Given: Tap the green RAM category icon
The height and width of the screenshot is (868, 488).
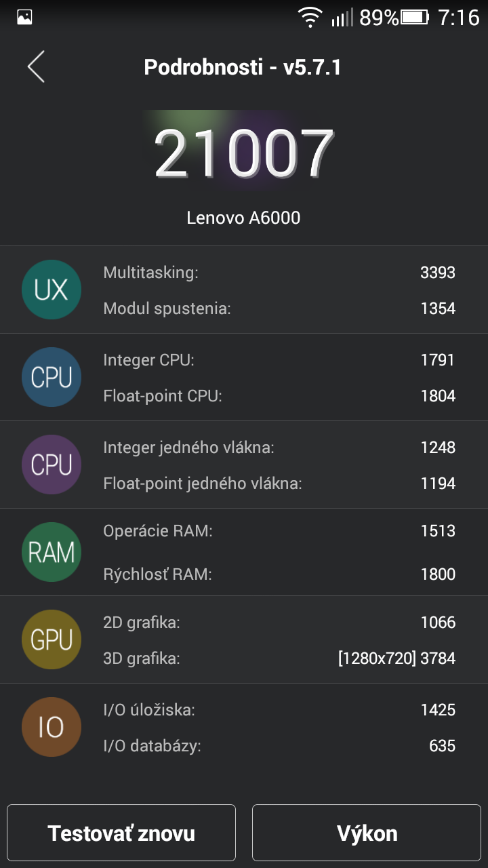Looking at the screenshot, I should point(52,553).
